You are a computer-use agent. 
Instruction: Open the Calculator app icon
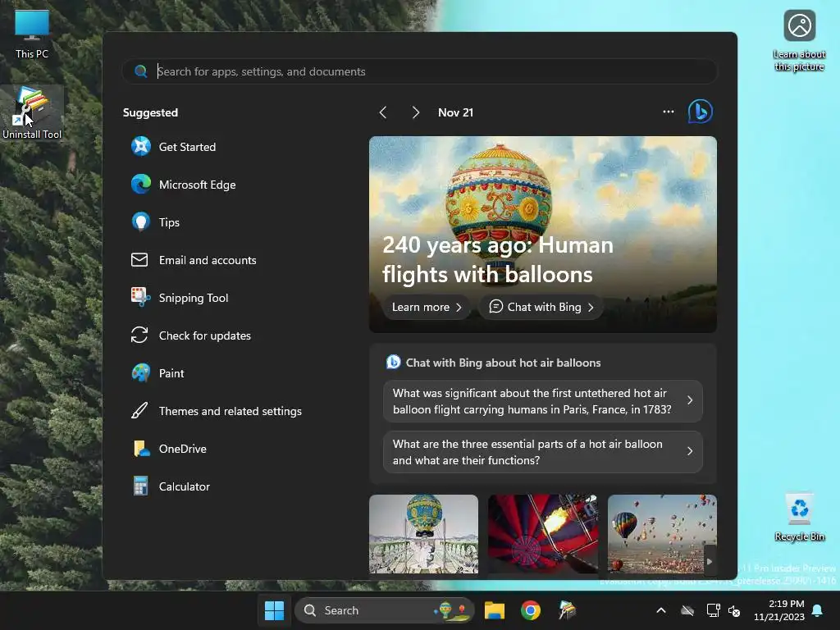pos(141,486)
